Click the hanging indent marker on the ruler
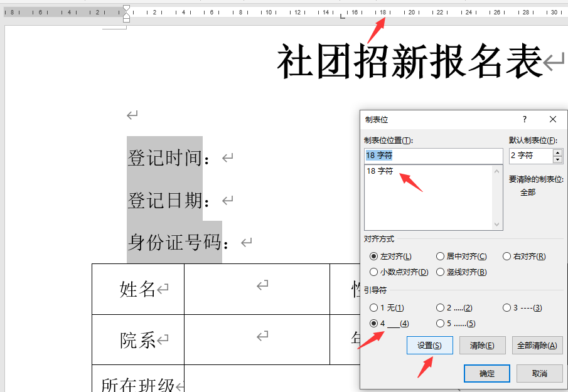This screenshot has height=392, width=568. click(126, 14)
